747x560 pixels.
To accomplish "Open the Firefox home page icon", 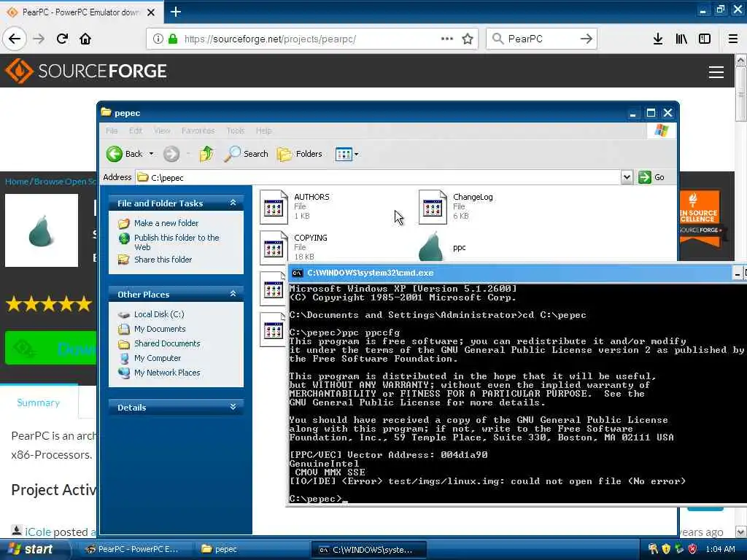I will click(85, 39).
